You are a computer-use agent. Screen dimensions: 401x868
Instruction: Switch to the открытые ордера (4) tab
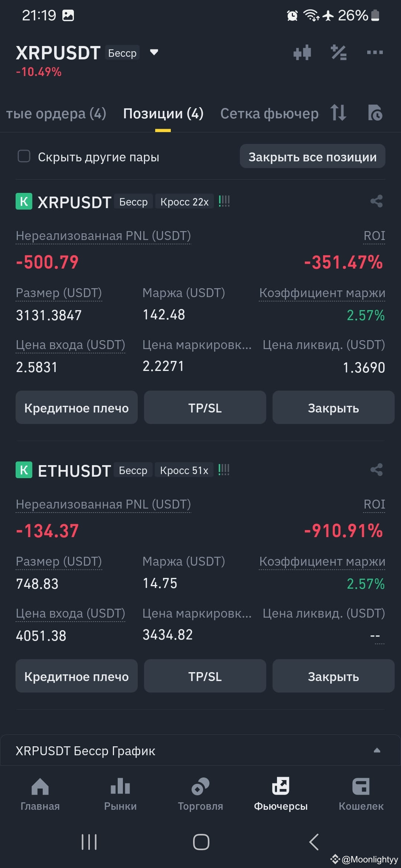click(56, 114)
